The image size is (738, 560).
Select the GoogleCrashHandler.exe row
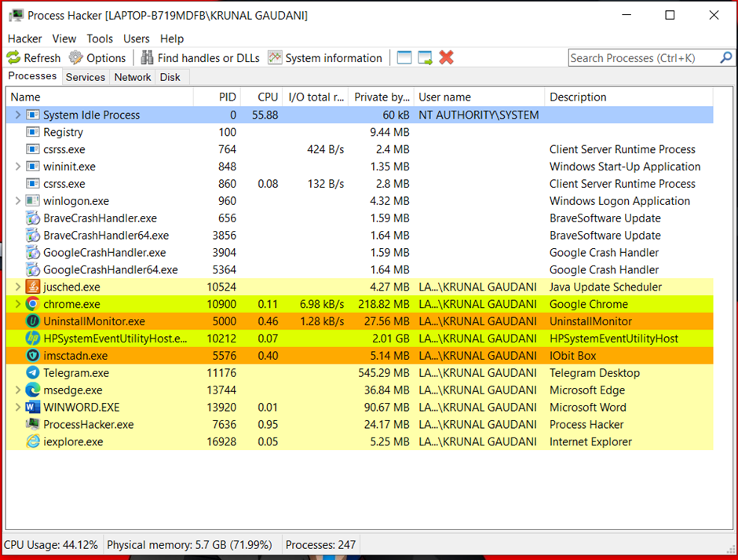click(360, 252)
